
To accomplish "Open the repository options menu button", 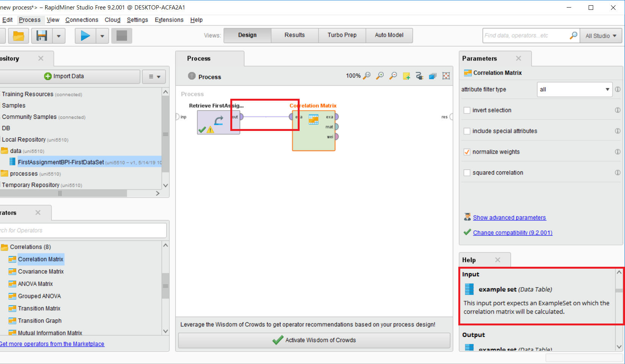I will pyautogui.click(x=154, y=76).
